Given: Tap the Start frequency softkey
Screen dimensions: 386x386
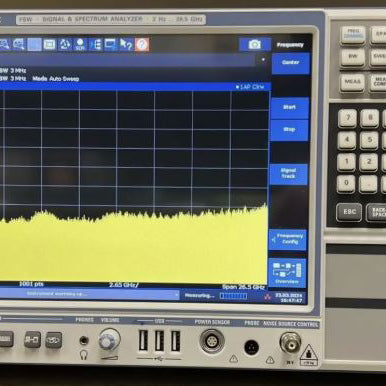Looking at the screenshot, I should [289, 108].
